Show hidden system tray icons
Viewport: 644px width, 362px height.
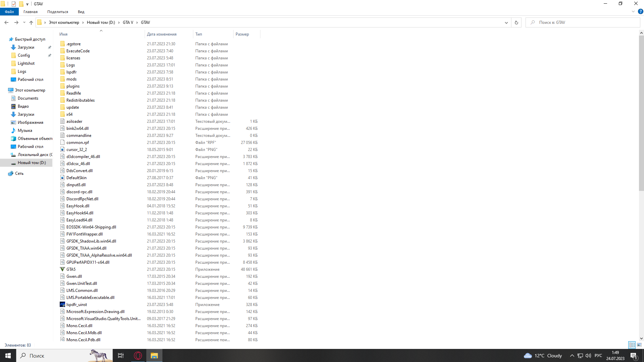(572, 356)
